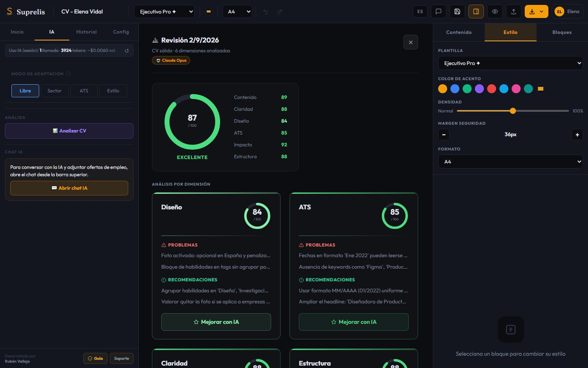
Task: Open the Historial tab
Action: [x=87, y=32]
